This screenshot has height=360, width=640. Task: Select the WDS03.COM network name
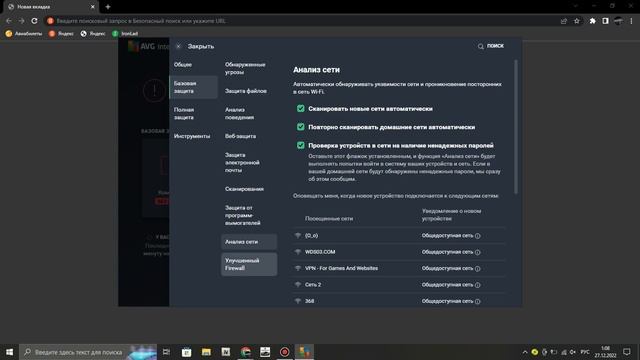(x=320, y=252)
